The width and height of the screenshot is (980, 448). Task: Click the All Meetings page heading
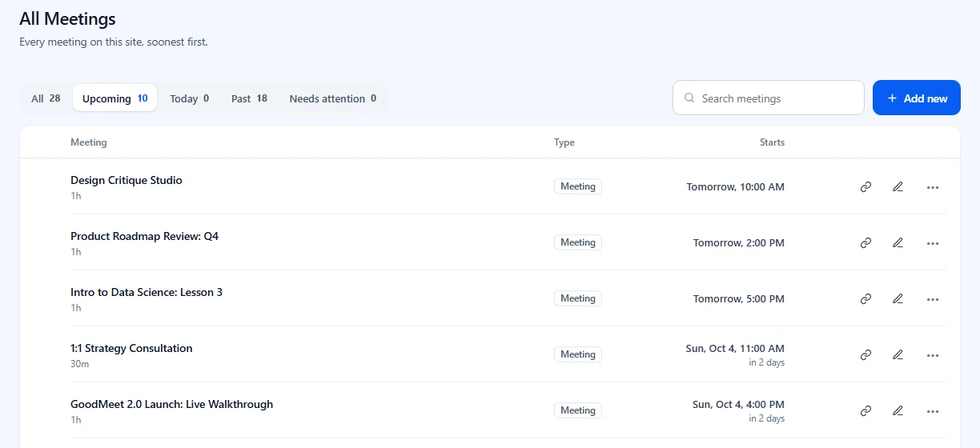pyautogui.click(x=67, y=18)
